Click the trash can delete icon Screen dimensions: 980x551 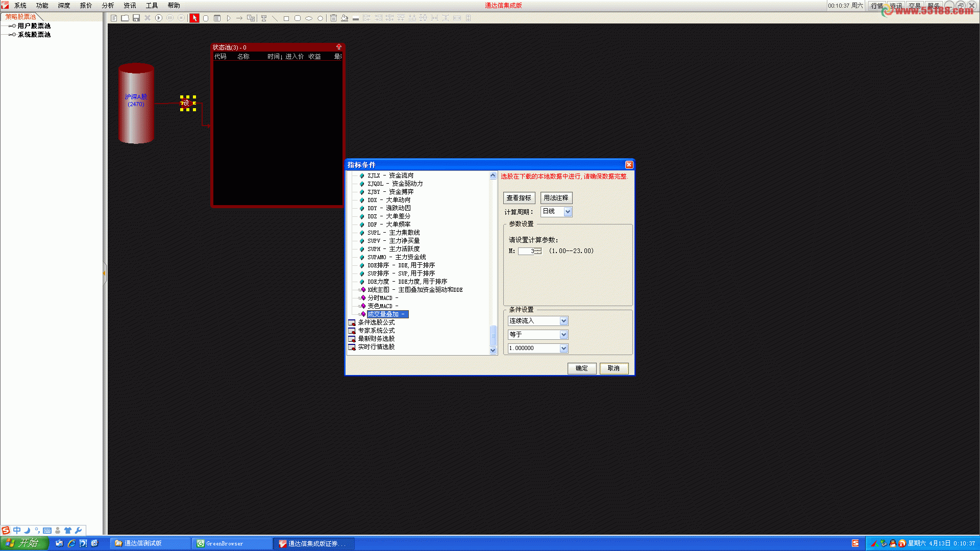coord(333,18)
